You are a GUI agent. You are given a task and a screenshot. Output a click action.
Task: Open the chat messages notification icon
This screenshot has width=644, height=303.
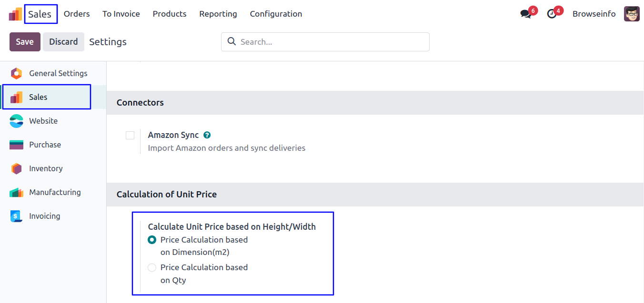[526, 14]
